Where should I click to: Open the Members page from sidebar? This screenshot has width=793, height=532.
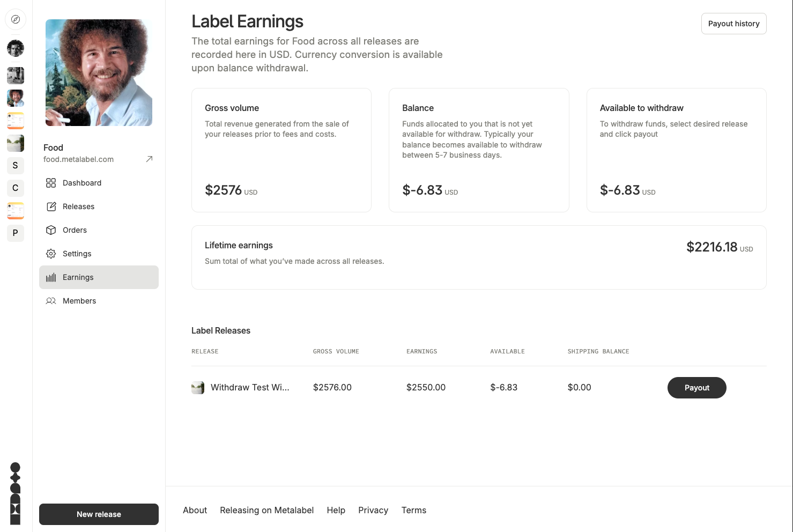coord(79,301)
